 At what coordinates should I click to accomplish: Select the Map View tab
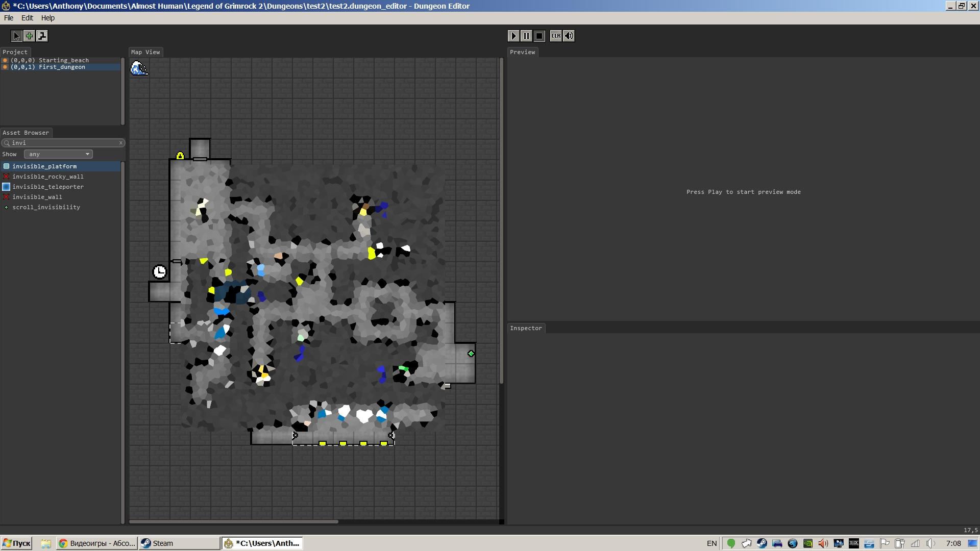click(145, 52)
